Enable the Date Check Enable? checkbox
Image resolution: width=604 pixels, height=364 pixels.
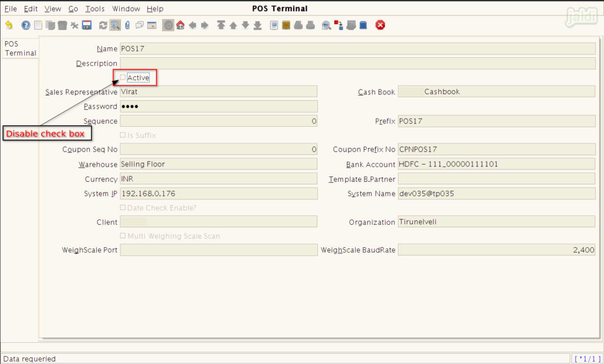click(x=123, y=208)
